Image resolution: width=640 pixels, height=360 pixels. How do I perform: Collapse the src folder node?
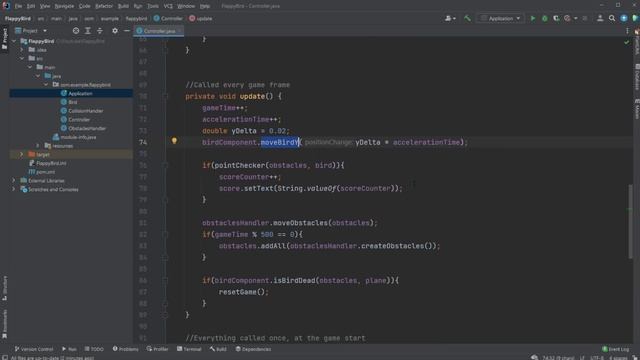coord(22,58)
